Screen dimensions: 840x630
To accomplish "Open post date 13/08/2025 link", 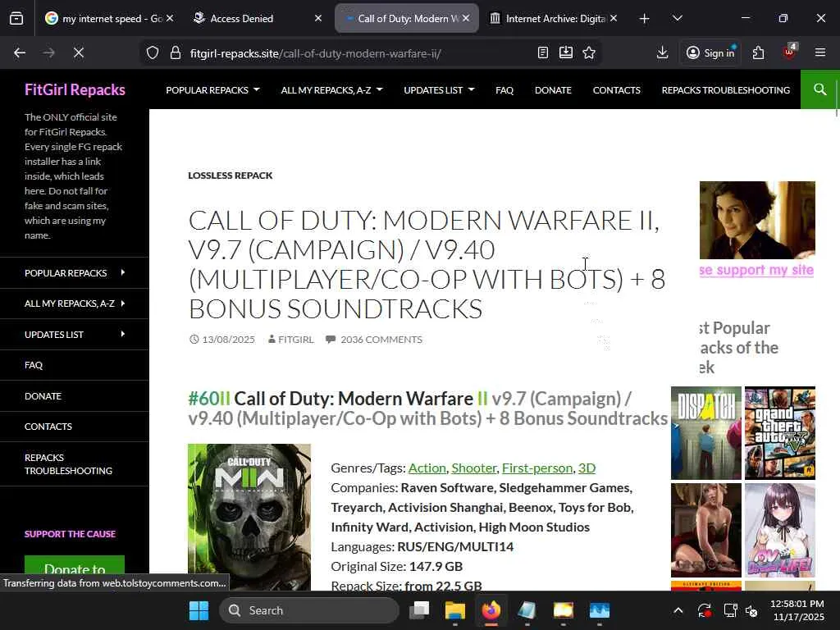I will 228,339.
